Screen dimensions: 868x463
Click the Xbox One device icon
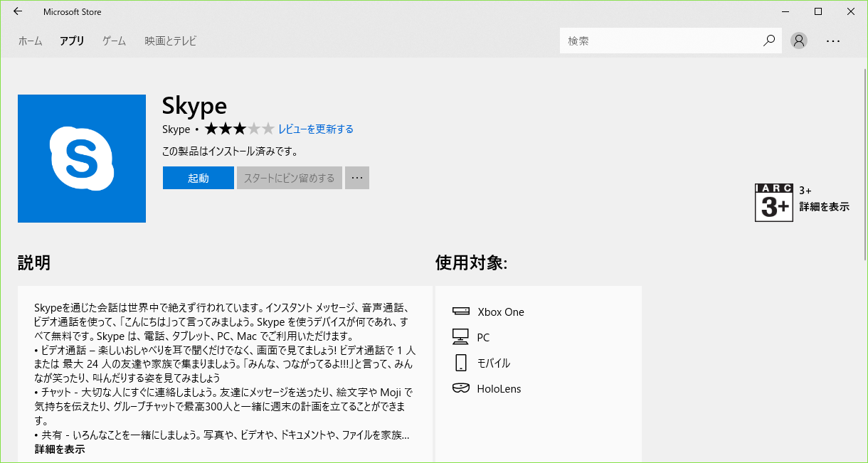[460, 312]
